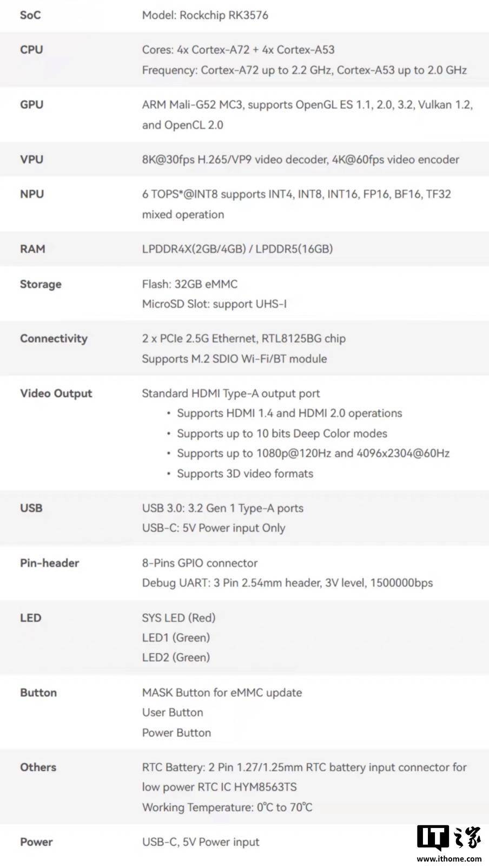Click the www.ithome.com watermark URL

tap(449, 858)
